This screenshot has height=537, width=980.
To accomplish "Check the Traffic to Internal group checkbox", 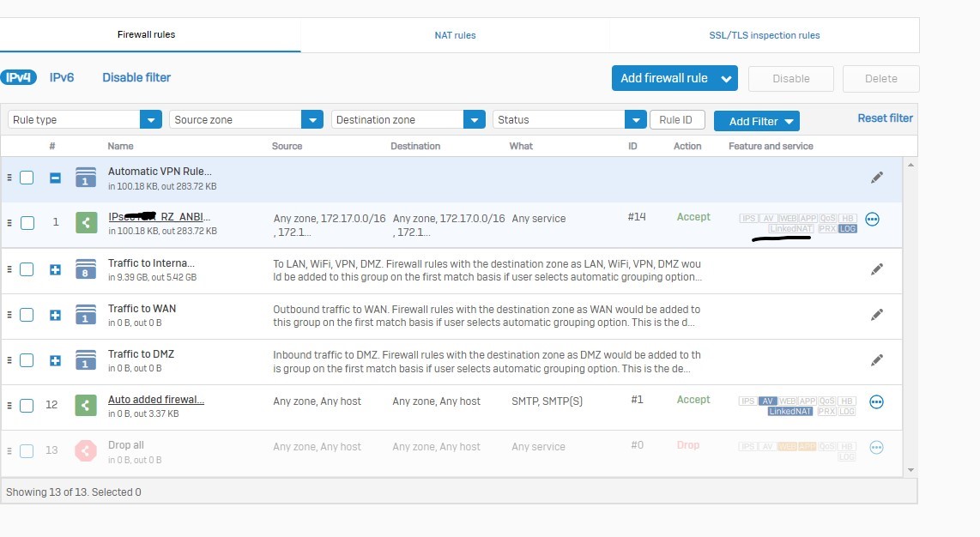I will 27,269.
